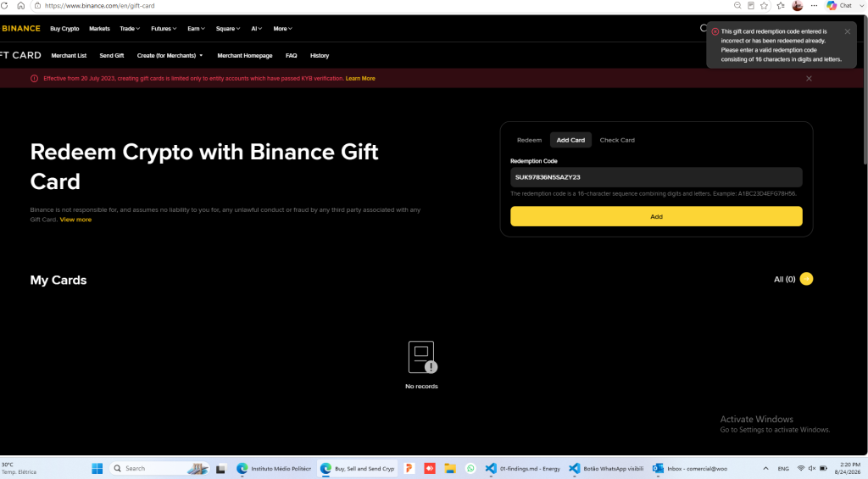The height and width of the screenshot is (479, 868).
Task: Open the taskbar clock and date
Action: pyautogui.click(x=849, y=469)
